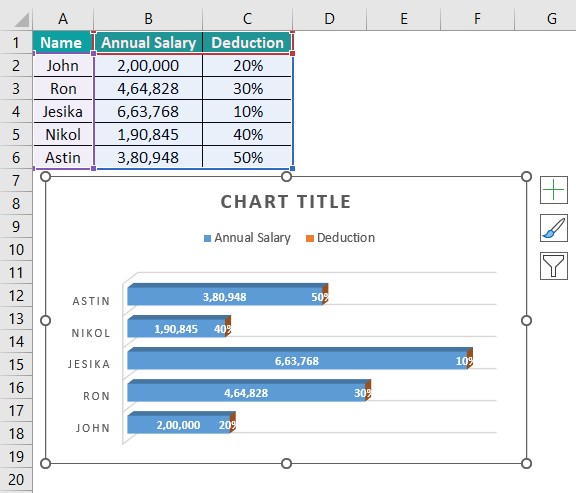Image resolution: width=576 pixels, height=493 pixels.
Task: Click the NIKOL axis label
Action: click(x=91, y=333)
